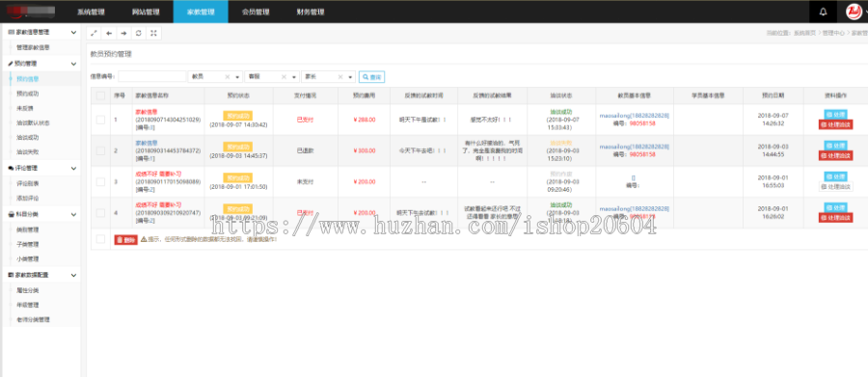This screenshot has height=378, width=868.
Task: Collapse the 家教信息管理 sidebar group
Action: pyautogui.click(x=74, y=33)
